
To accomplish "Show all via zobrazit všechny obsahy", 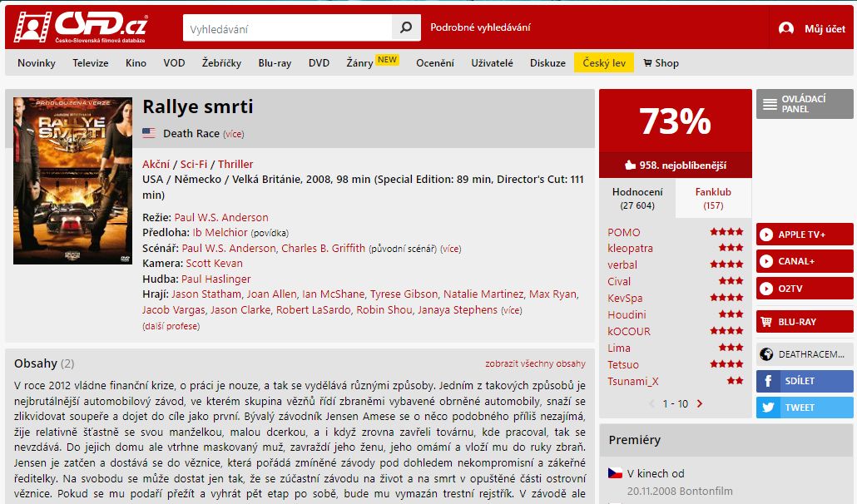I will [535, 363].
